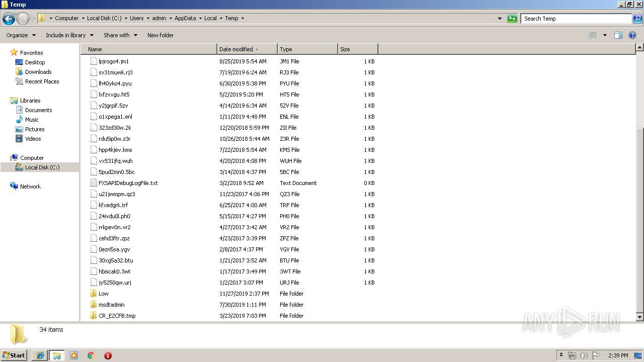Select file jy5250qw.urj
Screen dimensions: 644x362
click(x=115, y=283)
